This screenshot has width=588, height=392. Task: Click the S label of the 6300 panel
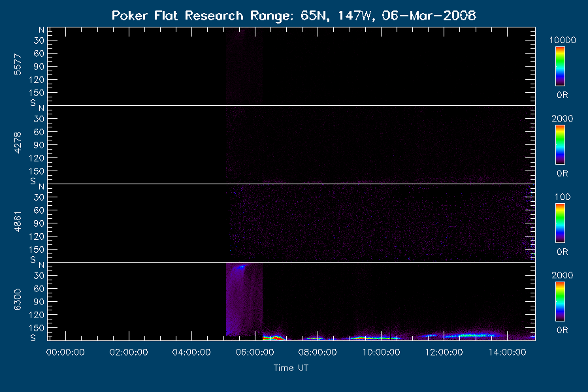point(33,338)
